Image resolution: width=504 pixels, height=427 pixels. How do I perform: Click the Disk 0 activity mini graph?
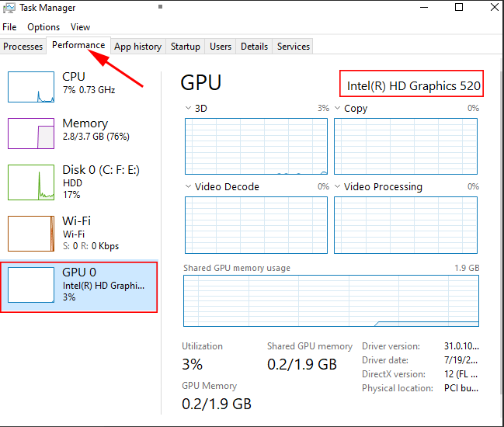point(31,182)
